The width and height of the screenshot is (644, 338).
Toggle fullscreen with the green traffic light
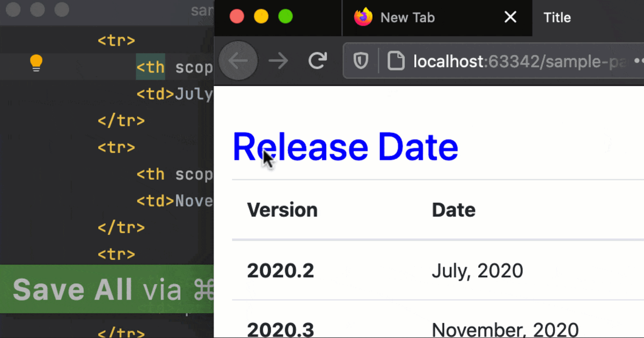[x=285, y=16]
